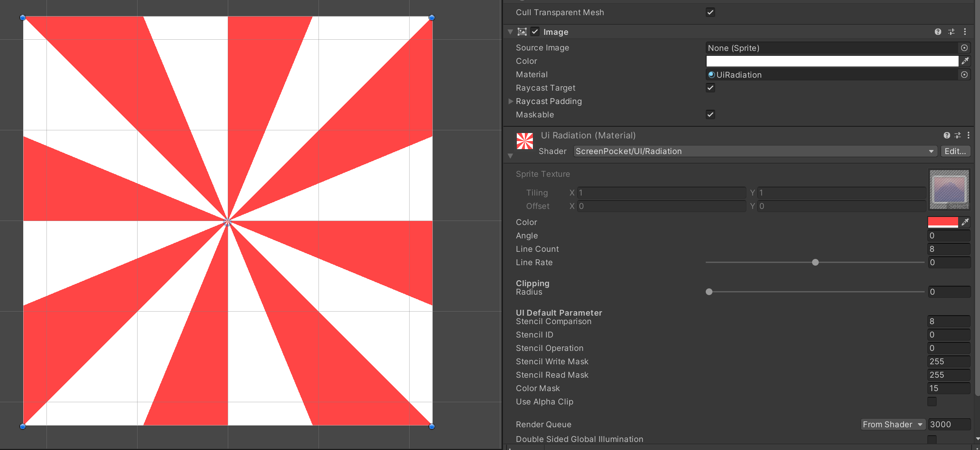The width and height of the screenshot is (980, 450).
Task: Open the Shader dropdown
Action: pos(755,151)
